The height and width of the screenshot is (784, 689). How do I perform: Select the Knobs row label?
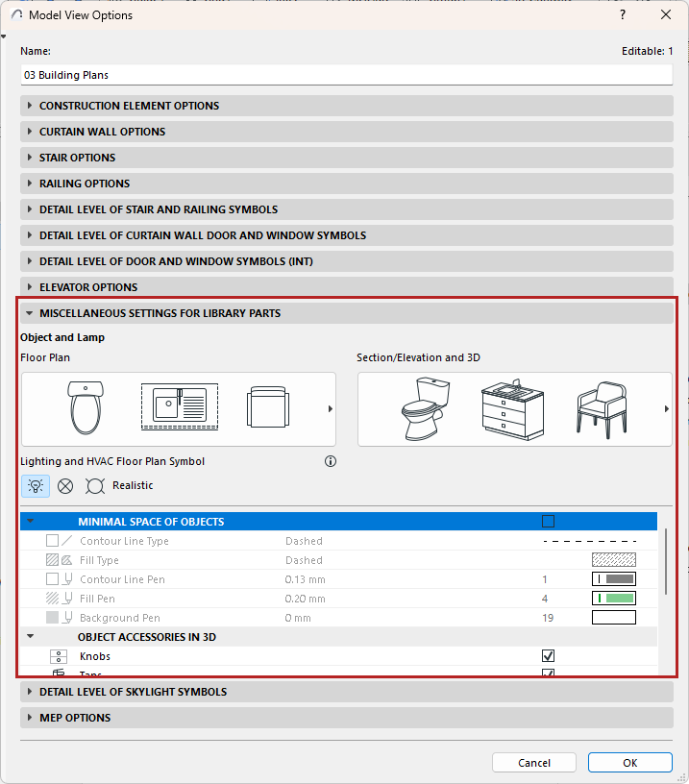(95, 656)
